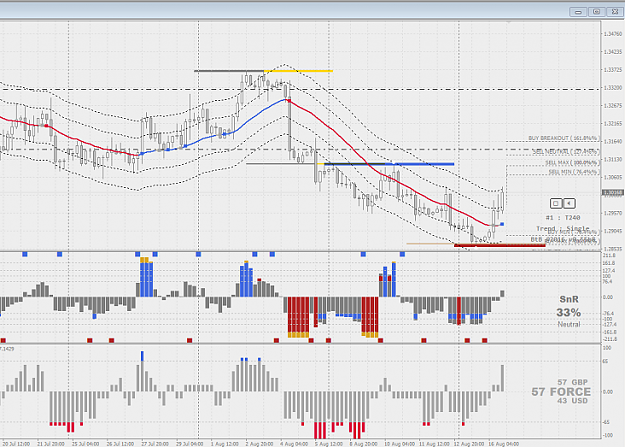Viewport: 625px width, 447px height.
Task: Click the 1.31640 price on the scale
Action: 613,142
